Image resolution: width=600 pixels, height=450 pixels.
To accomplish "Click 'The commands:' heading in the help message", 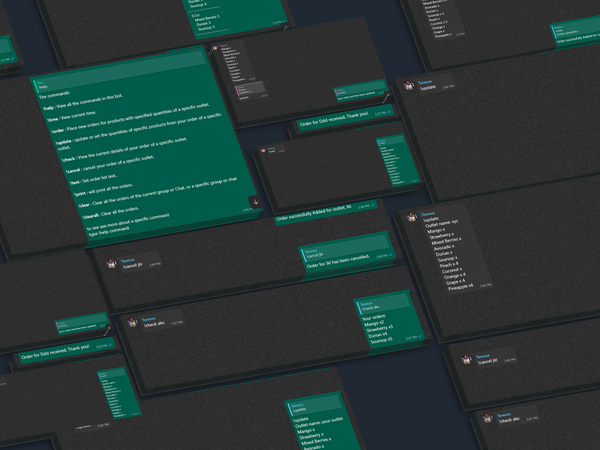I will click(54, 95).
